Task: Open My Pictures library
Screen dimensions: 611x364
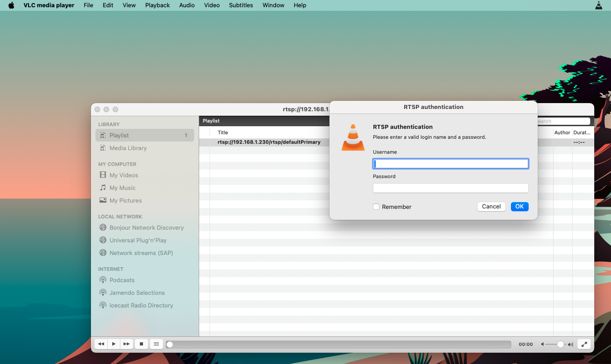Action: pyautogui.click(x=125, y=200)
